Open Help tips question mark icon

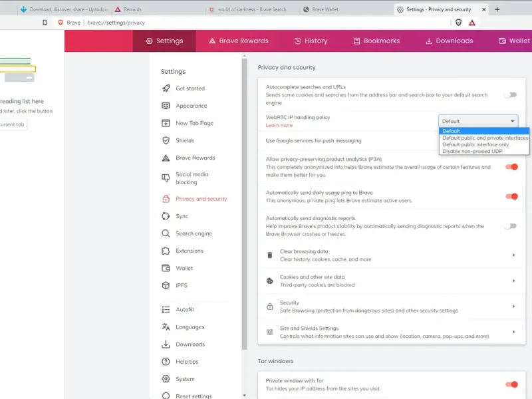166,361
